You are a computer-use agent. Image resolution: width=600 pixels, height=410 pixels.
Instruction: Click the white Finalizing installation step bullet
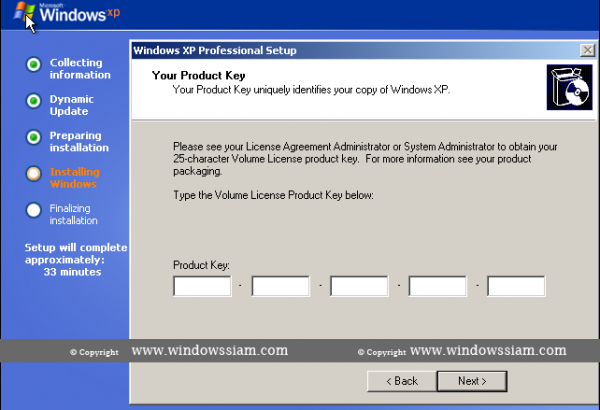pos(34,209)
